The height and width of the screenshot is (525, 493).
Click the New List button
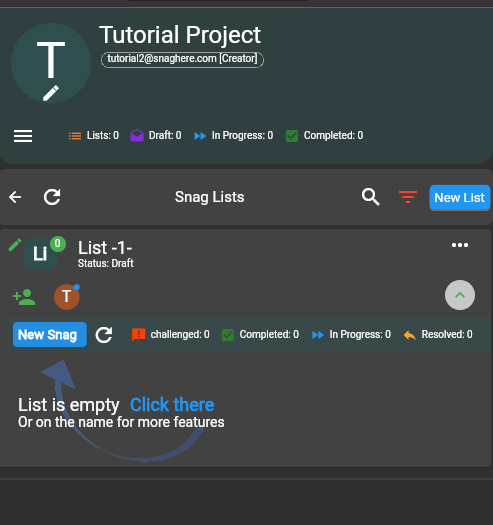(x=460, y=198)
